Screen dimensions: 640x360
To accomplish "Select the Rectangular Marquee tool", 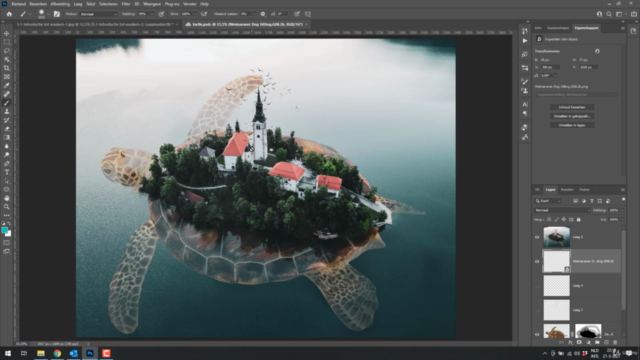I will pyautogui.click(x=7, y=42).
